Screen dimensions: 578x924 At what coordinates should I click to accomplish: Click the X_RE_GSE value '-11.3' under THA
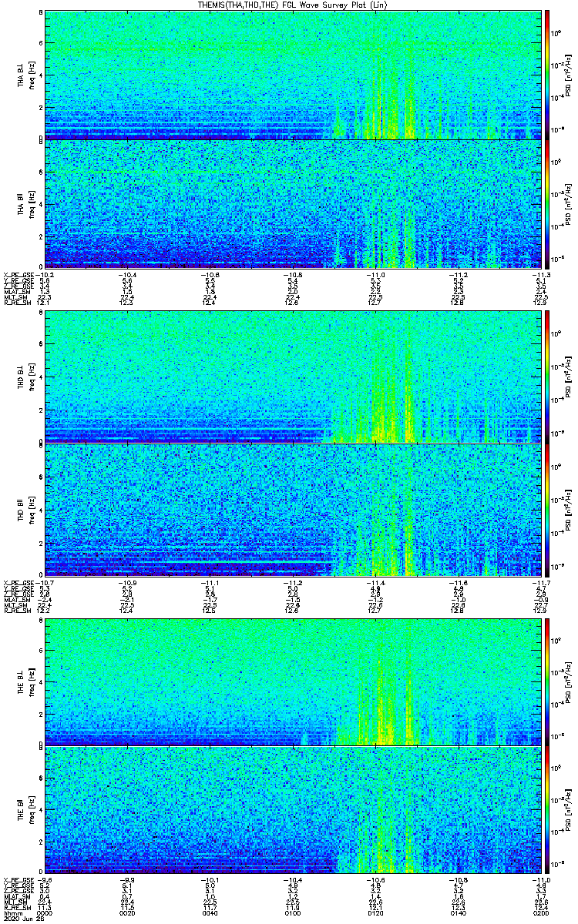click(x=541, y=275)
